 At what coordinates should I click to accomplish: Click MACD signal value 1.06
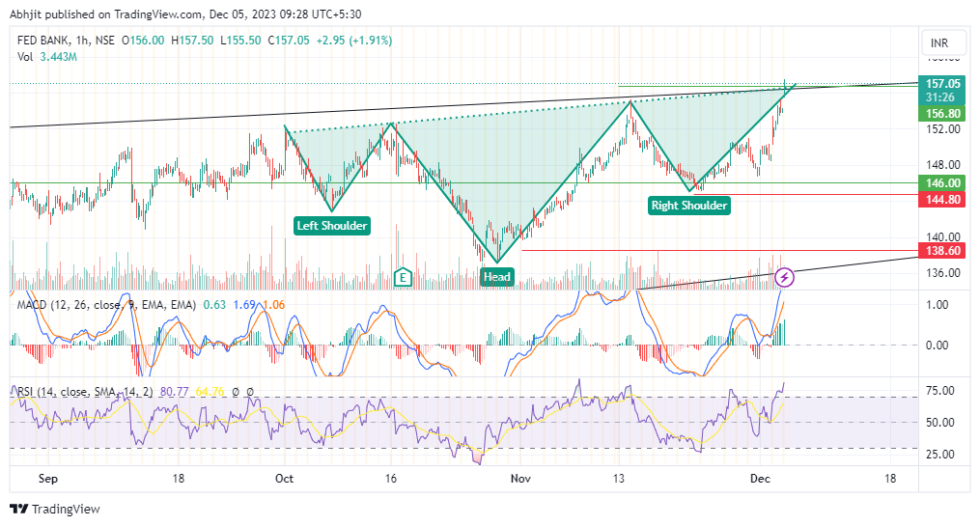click(273, 305)
